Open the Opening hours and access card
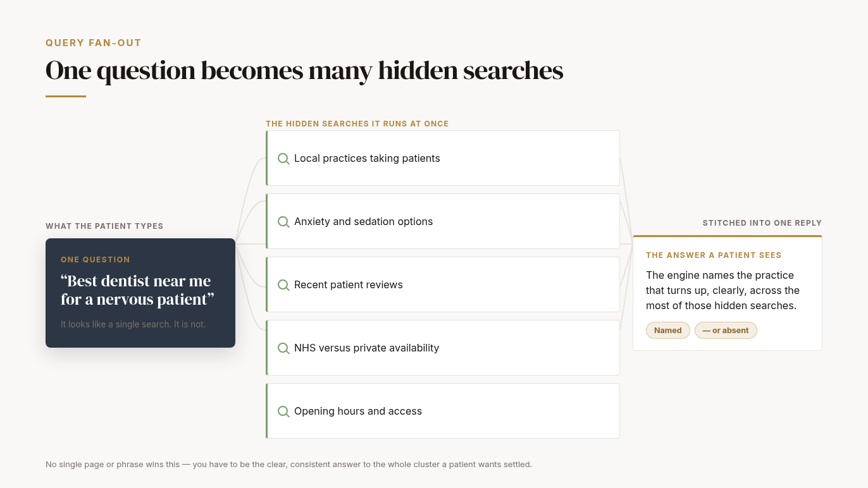The width and height of the screenshot is (868, 488). (443, 411)
